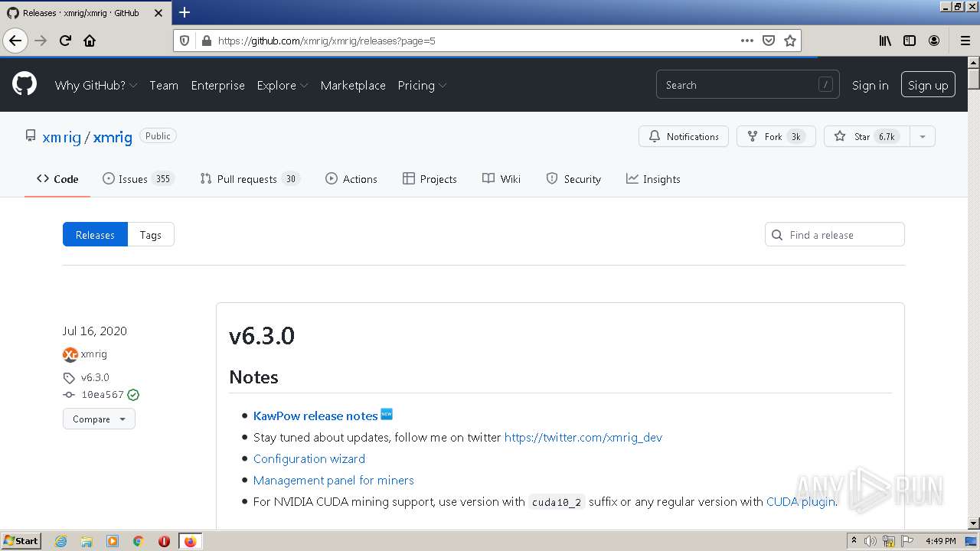The width and height of the screenshot is (980, 551).
Task: Click the xmrig owner link in repo title
Action: [x=61, y=137]
